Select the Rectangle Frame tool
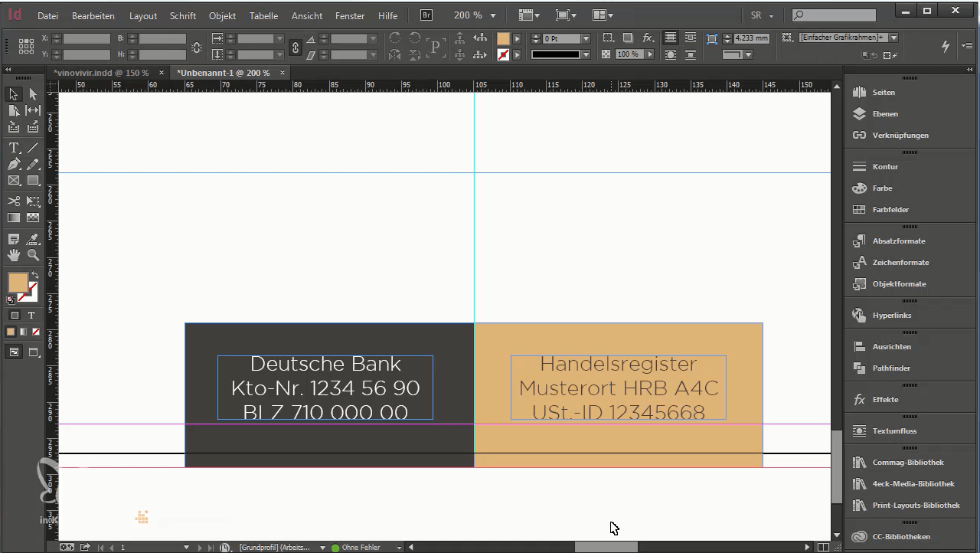The height and width of the screenshot is (553, 980). point(14,182)
